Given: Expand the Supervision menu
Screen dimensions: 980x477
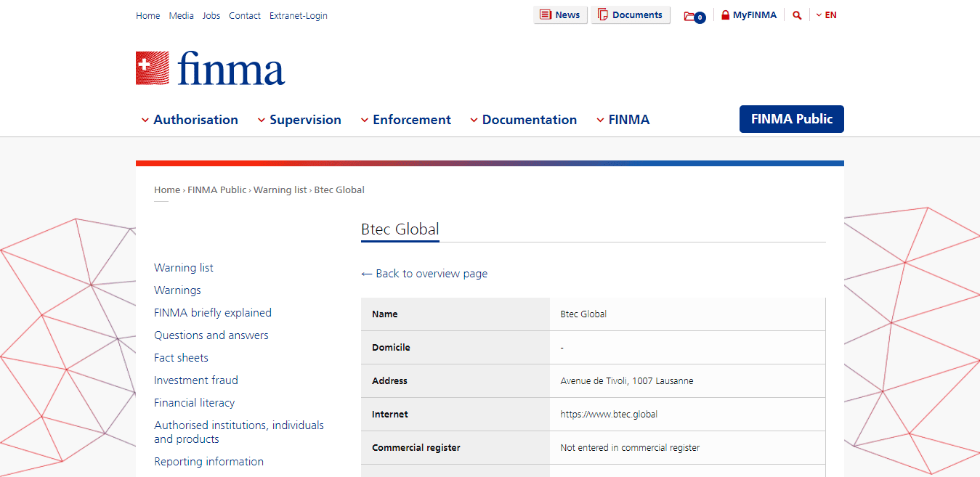Looking at the screenshot, I should click(x=299, y=120).
